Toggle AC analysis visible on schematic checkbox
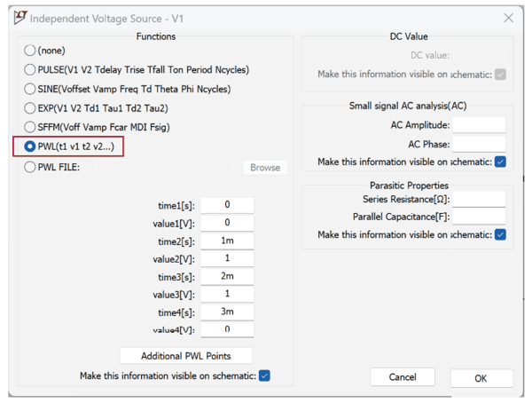The height and width of the screenshot is (403, 532). pyautogui.click(x=500, y=162)
